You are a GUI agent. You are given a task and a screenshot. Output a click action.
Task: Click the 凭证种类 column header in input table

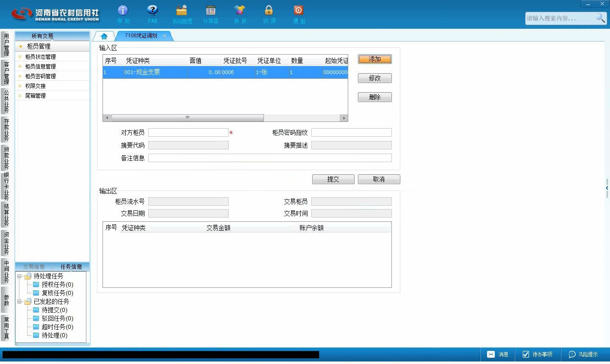(x=155, y=61)
